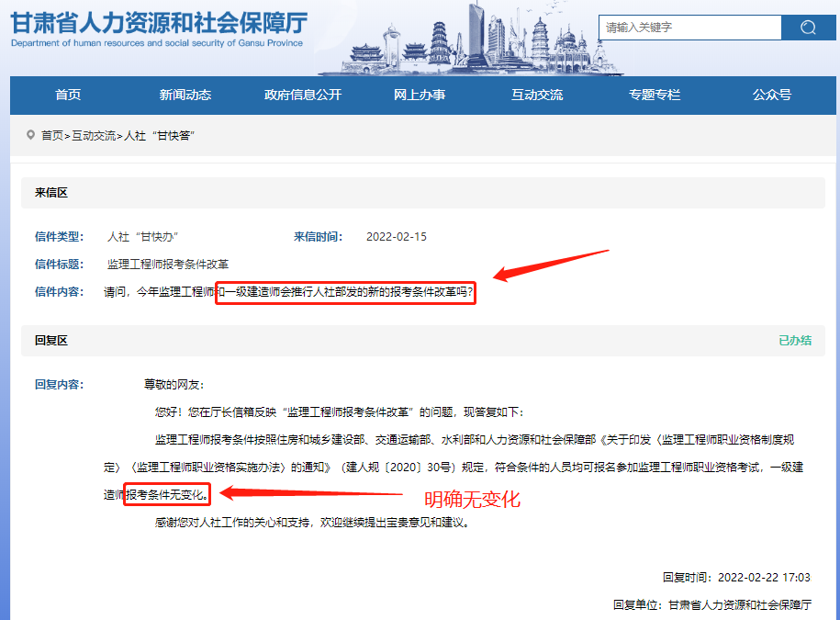Open 政府信息公开 from the navigation bar
Image resolution: width=840 pixels, height=620 pixels.
tap(302, 95)
